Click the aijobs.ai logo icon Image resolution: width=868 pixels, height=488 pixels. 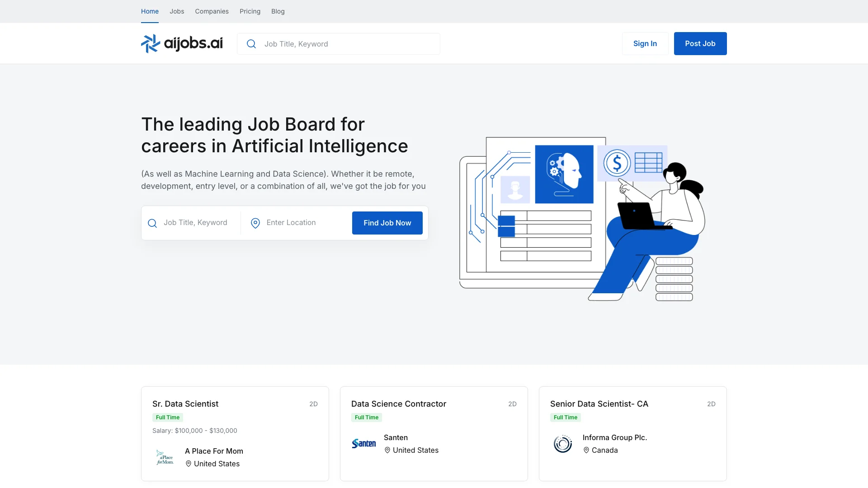coord(151,43)
